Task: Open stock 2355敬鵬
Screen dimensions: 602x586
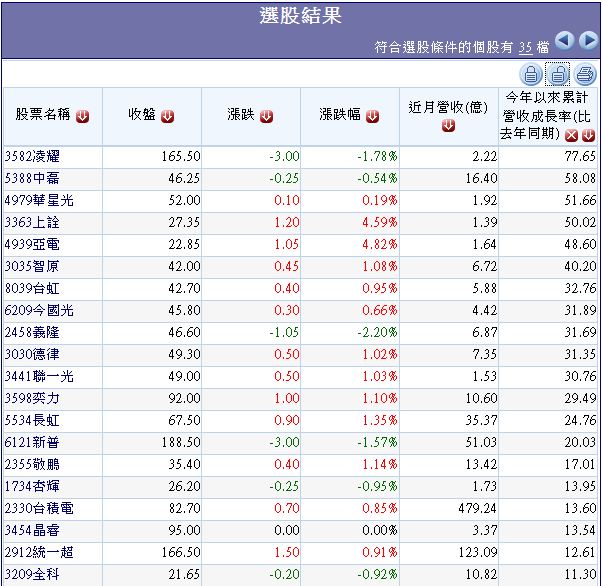Action: 32,464
